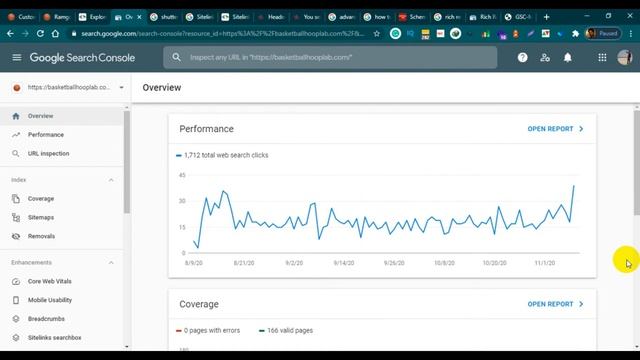
Task: Select Performance in the sidebar
Action: (x=62, y=135)
